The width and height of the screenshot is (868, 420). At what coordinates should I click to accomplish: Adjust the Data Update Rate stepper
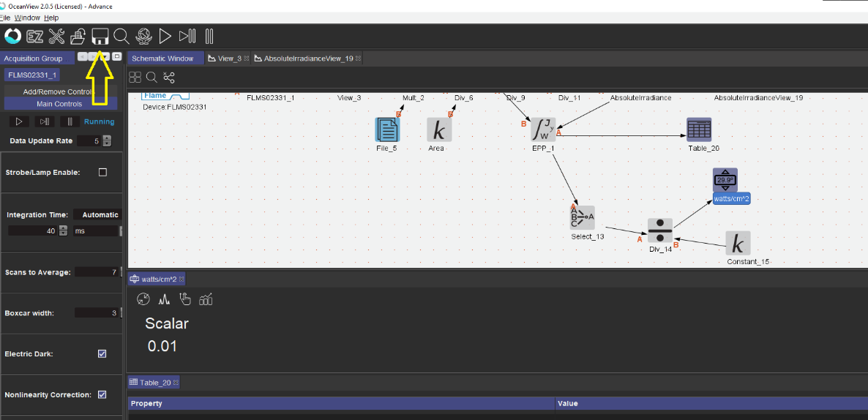pyautogui.click(x=108, y=140)
